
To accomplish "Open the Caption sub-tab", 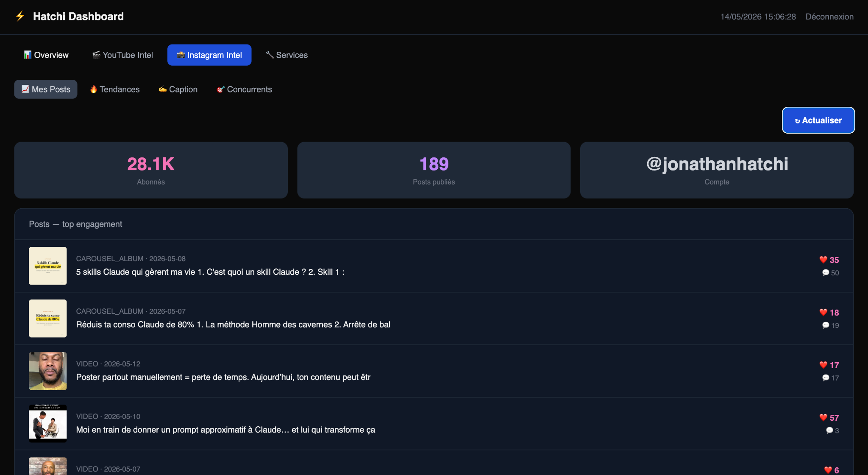I will click(178, 89).
